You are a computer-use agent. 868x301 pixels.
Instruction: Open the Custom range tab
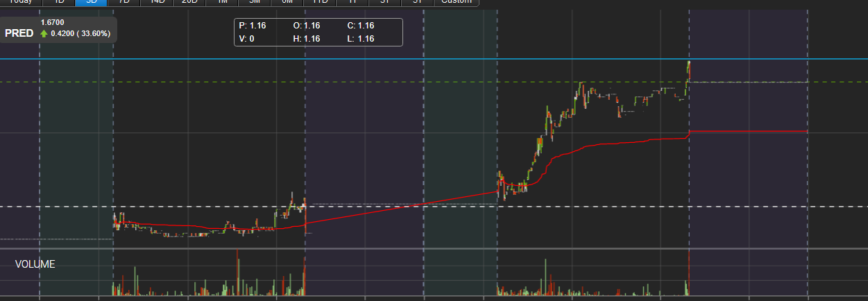[457, 2]
